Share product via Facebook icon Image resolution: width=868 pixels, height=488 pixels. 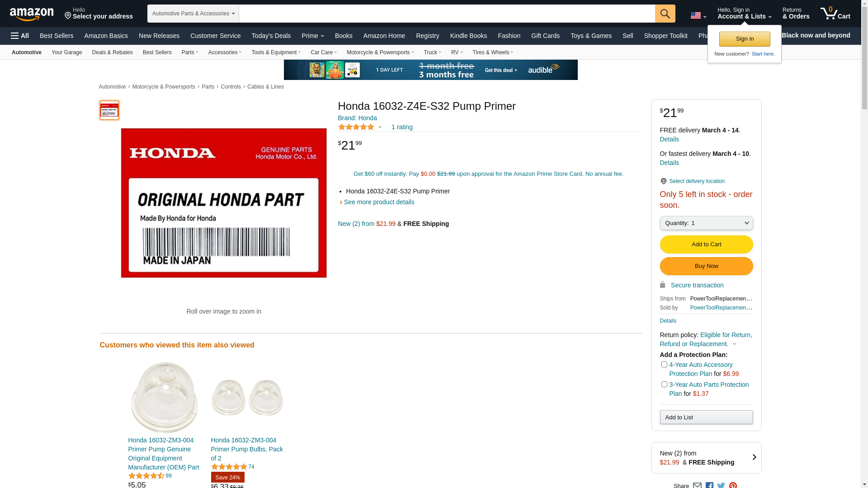point(709,485)
